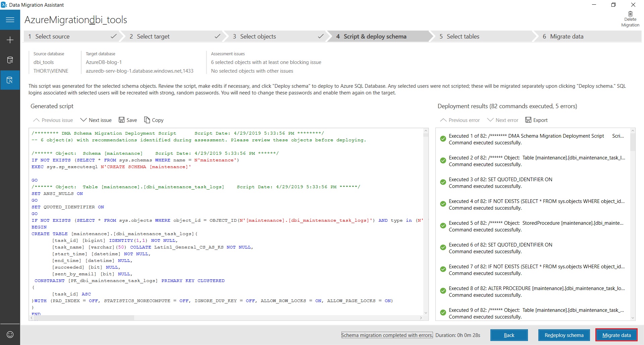
Task: Jump to Next error in deployment results
Action: coord(503,120)
